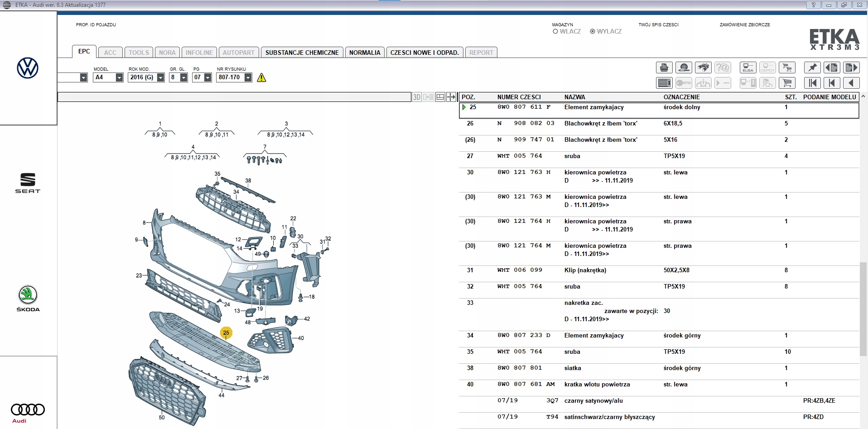The width and height of the screenshot is (868, 429).
Task: Switch to the ACC tab
Action: (110, 53)
